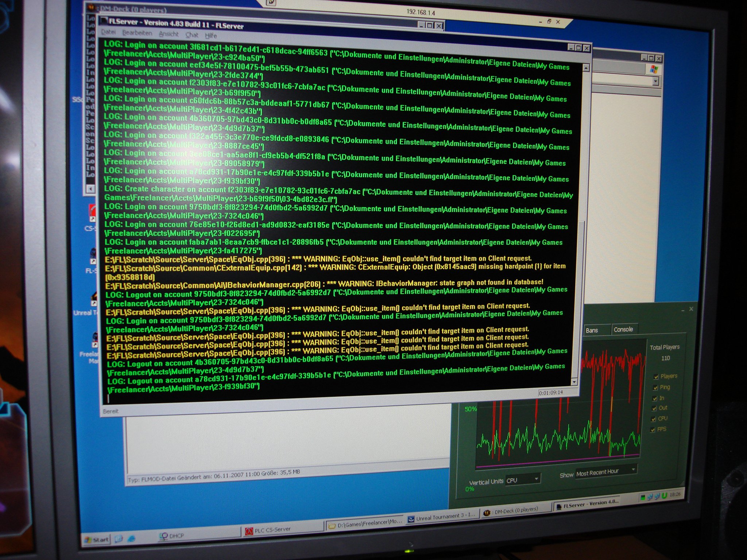
Task: Open the Bearbeiten menu in FLServer
Action: 137,33
